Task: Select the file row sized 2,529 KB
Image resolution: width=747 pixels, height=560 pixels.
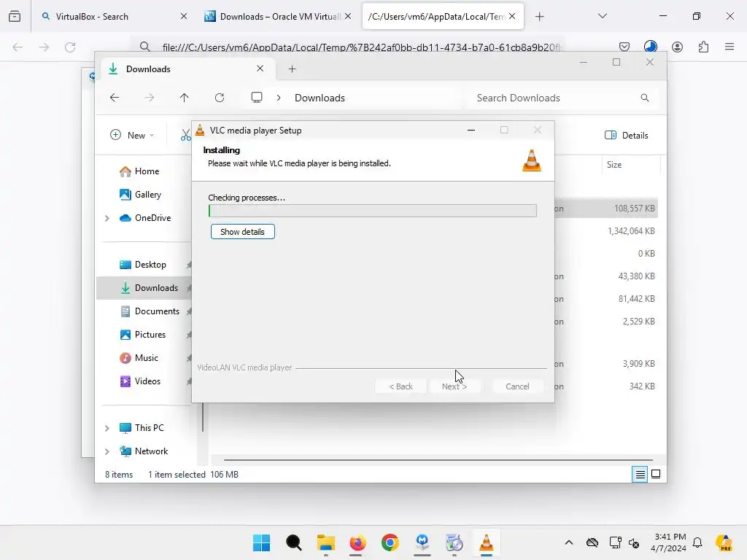Action: tap(605, 322)
